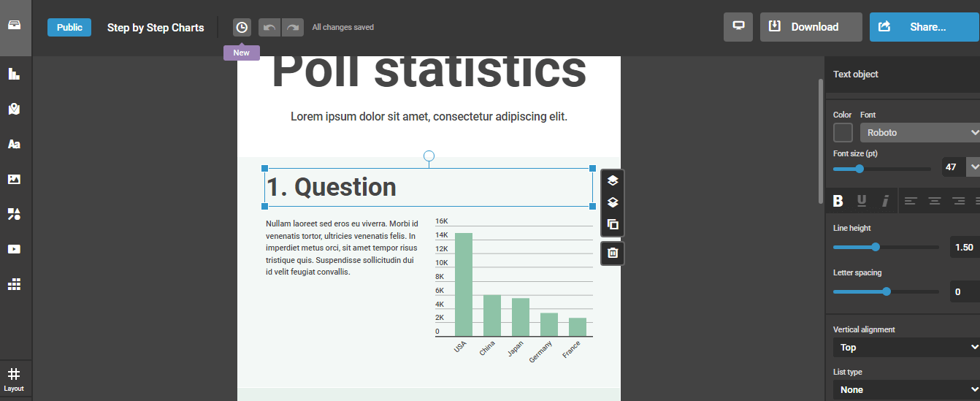Open the map tool in sidebar
Image resolution: width=980 pixels, height=401 pixels.
point(14,109)
